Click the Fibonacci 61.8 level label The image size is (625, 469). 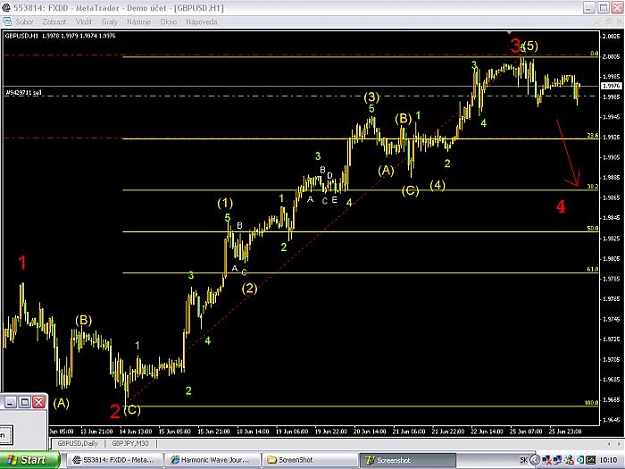point(592,269)
